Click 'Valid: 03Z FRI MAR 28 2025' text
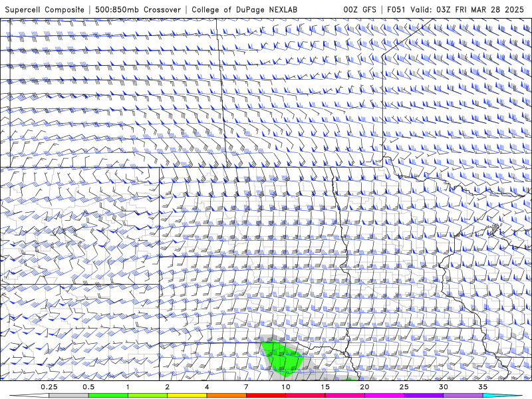Image resolution: width=532 pixels, height=399 pixels. 467,9
